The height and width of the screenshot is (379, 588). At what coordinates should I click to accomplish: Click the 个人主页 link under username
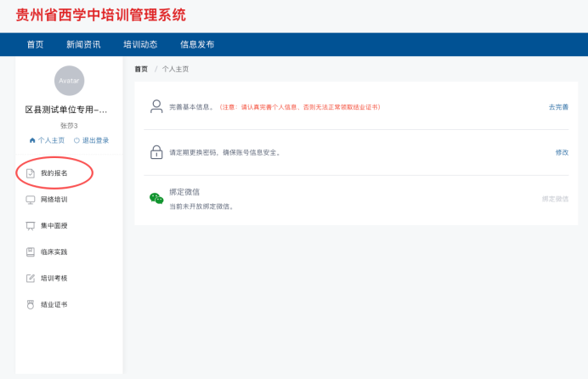point(51,140)
